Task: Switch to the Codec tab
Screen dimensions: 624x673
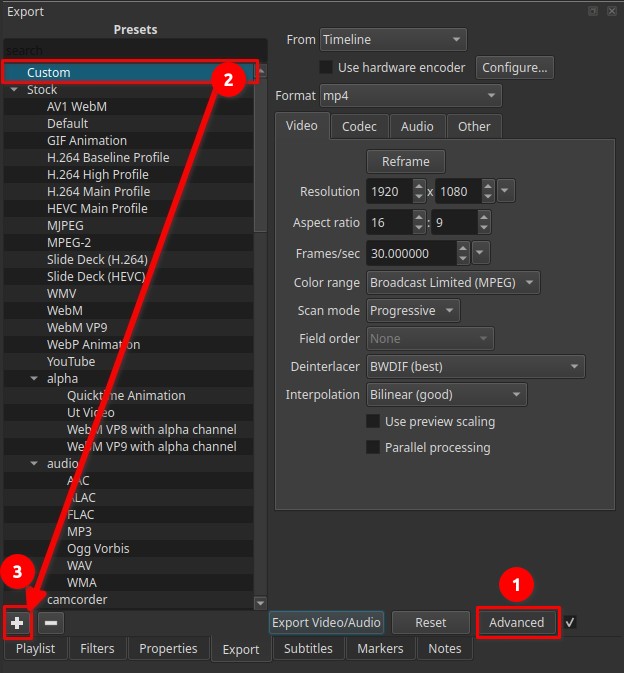Action: (359, 126)
